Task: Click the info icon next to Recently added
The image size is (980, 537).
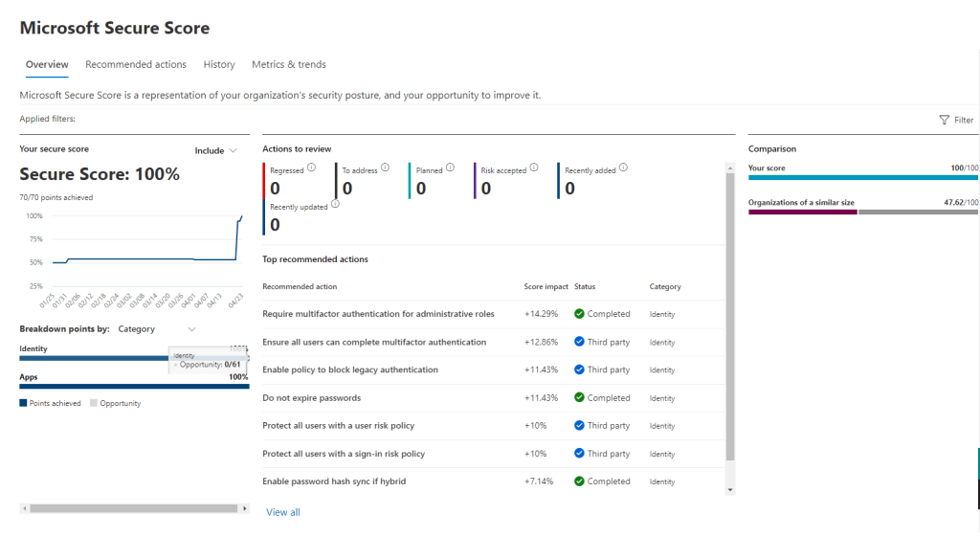Action: (x=623, y=168)
